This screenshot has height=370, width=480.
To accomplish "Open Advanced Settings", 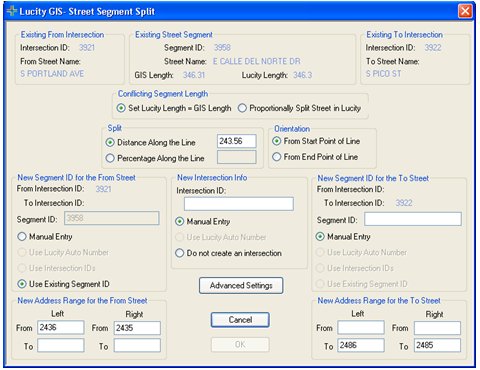I will coord(241,286).
